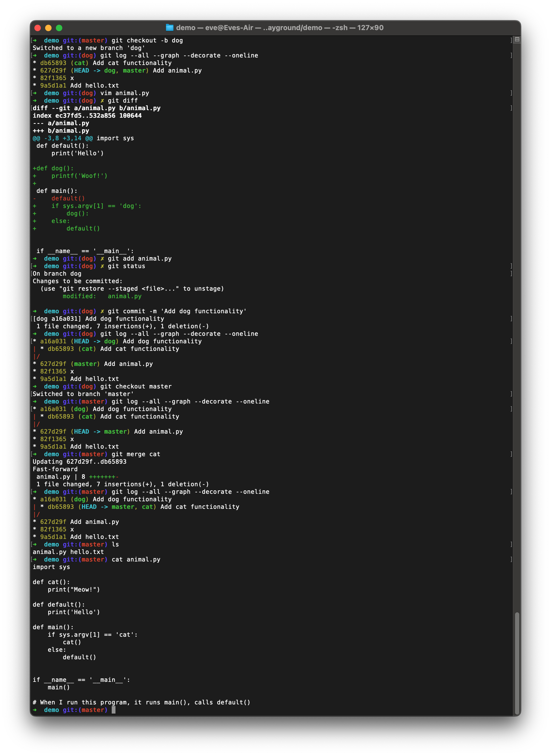Click the red ✗ status icon near git add

103,258
